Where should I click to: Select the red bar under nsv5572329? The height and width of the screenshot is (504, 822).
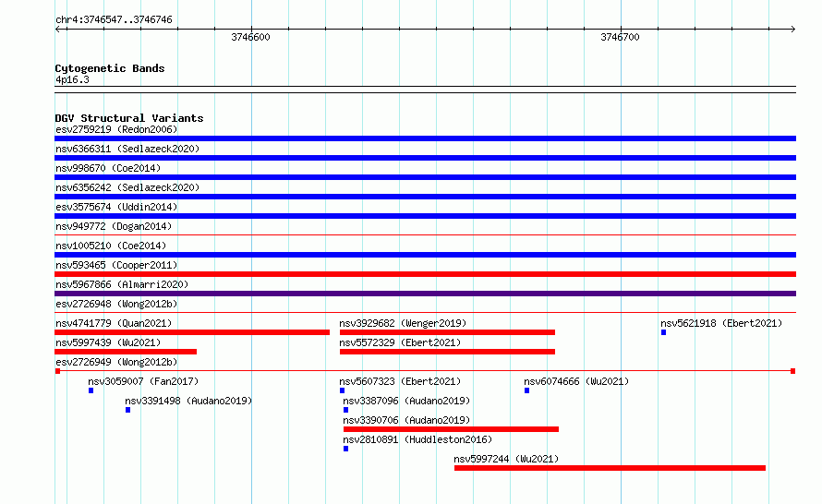[x=447, y=352]
